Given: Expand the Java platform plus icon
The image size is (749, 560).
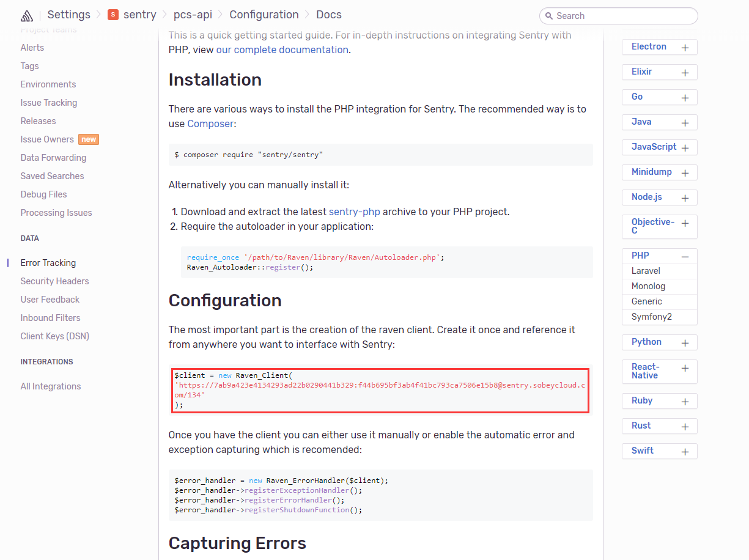Looking at the screenshot, I should click(x=685, y=123).
